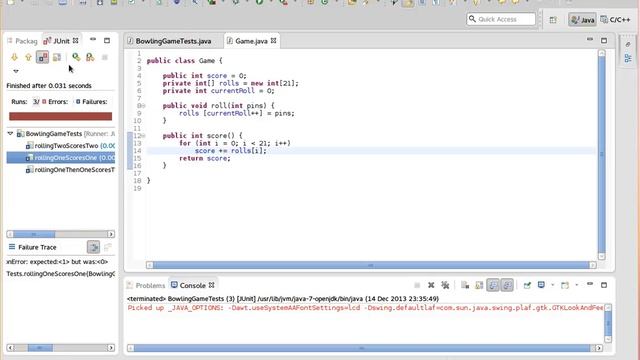The width and height of the screenshot is (640, 360).
Task: Collapse the roll method fold marker
Action: [x=143, y=106]
